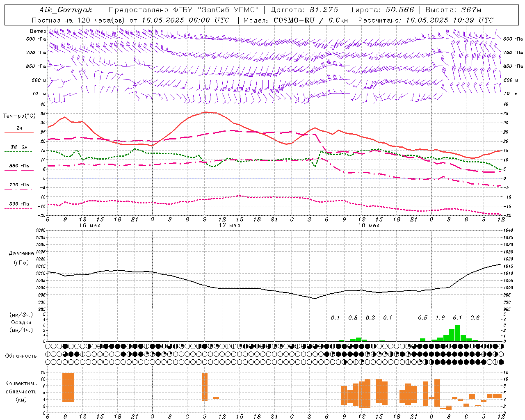Click the '(гПа)' pressure unit label
The width and height of the screenshot is (525, 420).
(x=21, y=263)
